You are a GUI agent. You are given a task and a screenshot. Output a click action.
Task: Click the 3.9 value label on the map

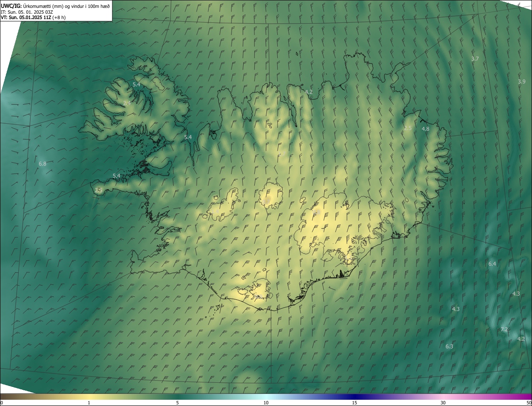(522, 81)
